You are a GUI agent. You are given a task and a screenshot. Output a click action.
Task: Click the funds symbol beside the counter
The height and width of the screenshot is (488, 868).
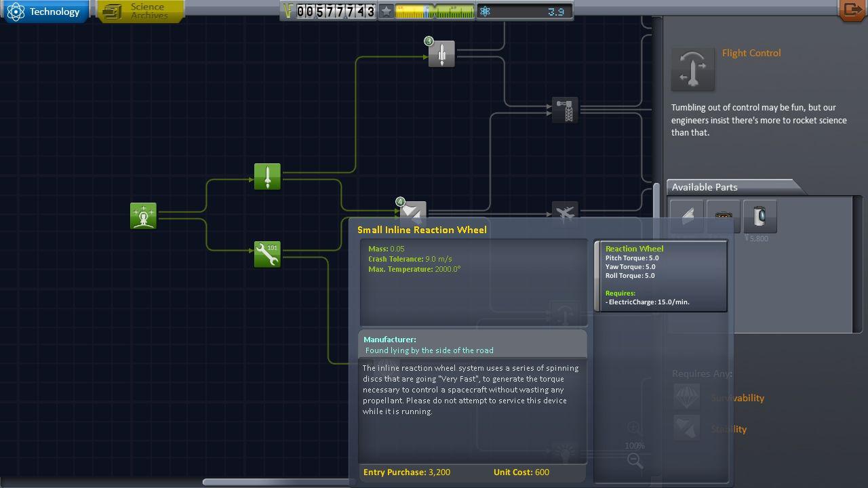[288, 11]
